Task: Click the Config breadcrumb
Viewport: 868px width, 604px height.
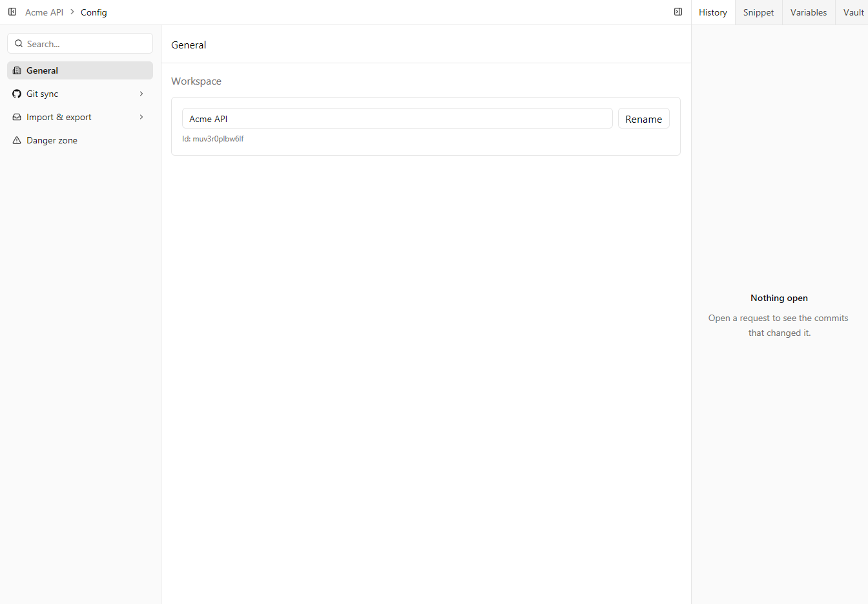Action: click(x=94, y=12)
